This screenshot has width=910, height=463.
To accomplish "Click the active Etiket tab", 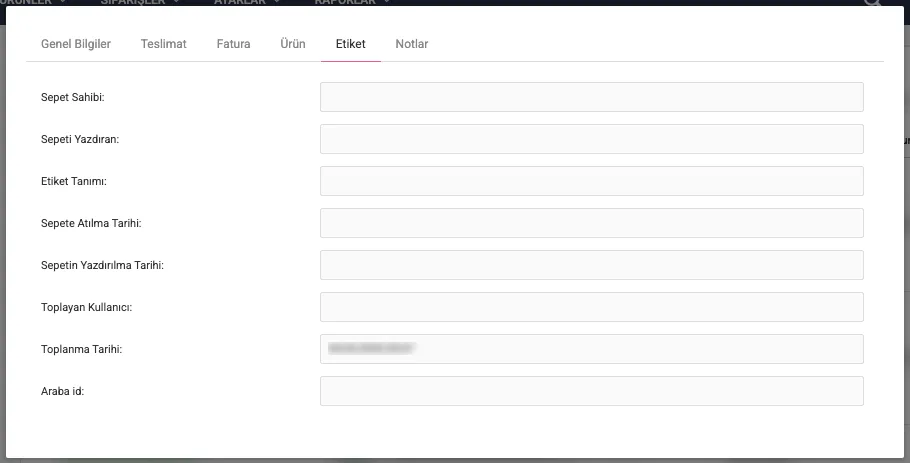I will pyautogui.click(x=350, y=44).
